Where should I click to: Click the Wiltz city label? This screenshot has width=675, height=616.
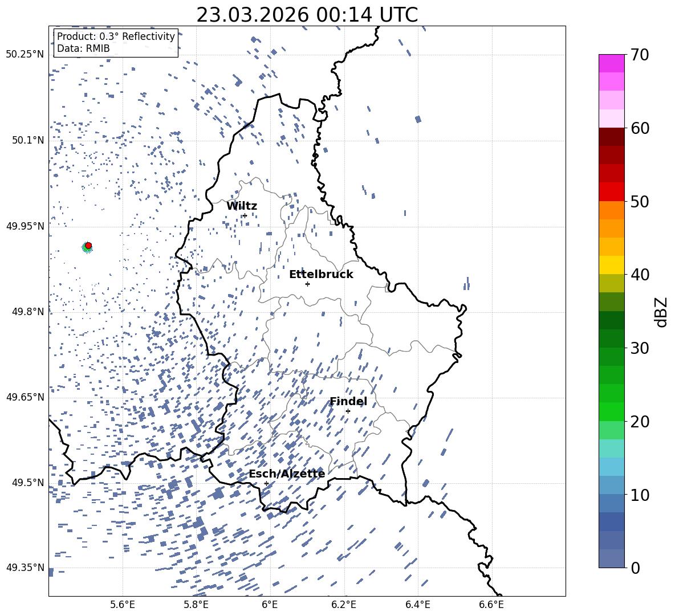[x=242, y=206]
